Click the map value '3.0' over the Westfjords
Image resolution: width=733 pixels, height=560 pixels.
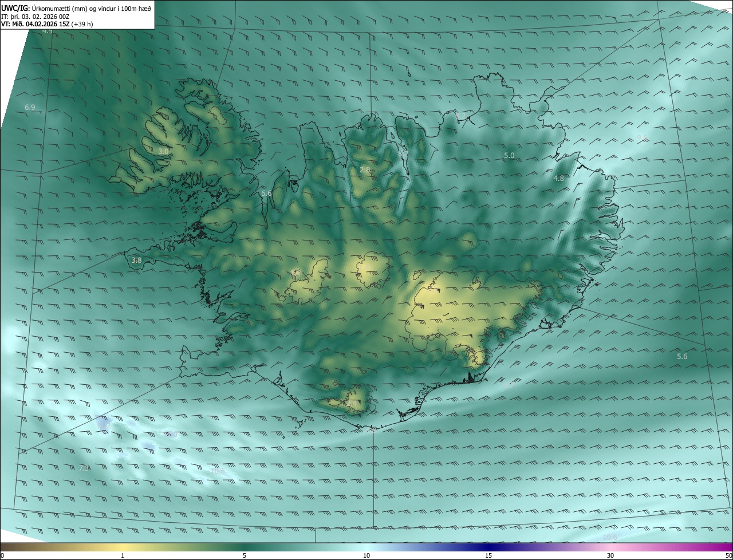[x=164, y=151]
